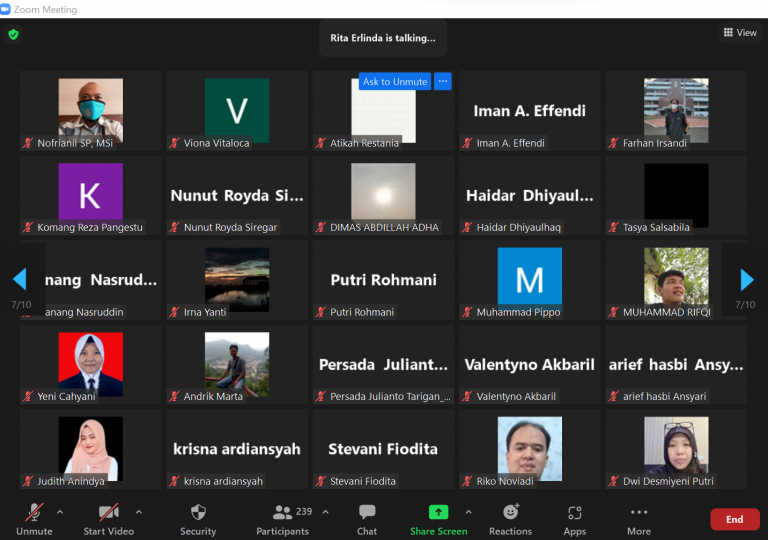Viewport: 768px width, 540px height.
Task: Click muted mic icon beside Dwi Desmiyeni Putri
Action: click(x=614, y=481)
